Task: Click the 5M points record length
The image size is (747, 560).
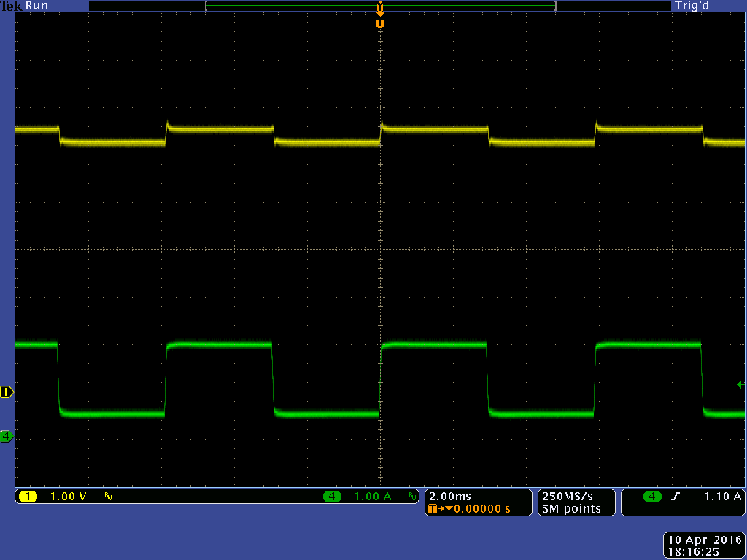Action: tap(571, 509)
